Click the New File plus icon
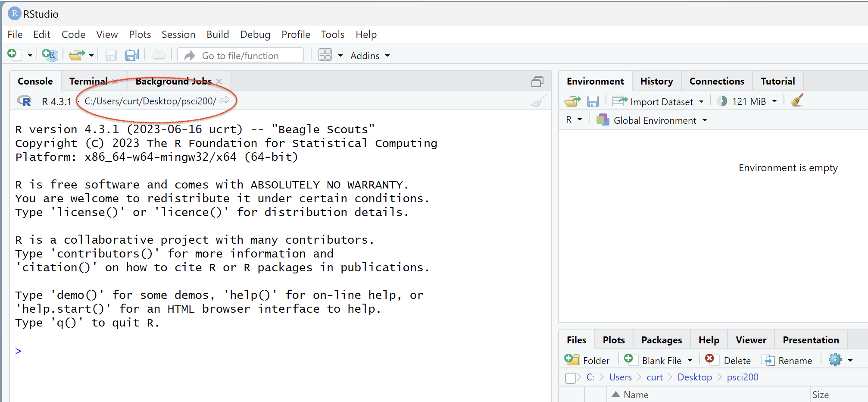This screenshot has height=402, width=868. point(12,54)
